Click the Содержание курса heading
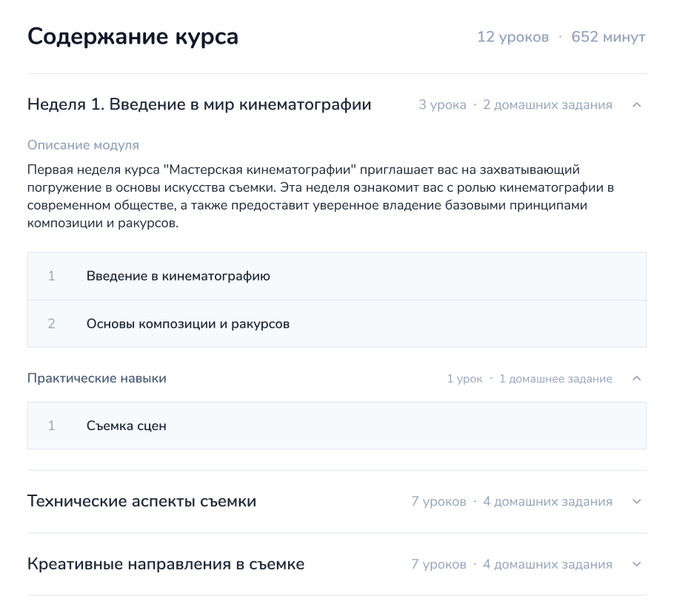 (x=133, y=36)
